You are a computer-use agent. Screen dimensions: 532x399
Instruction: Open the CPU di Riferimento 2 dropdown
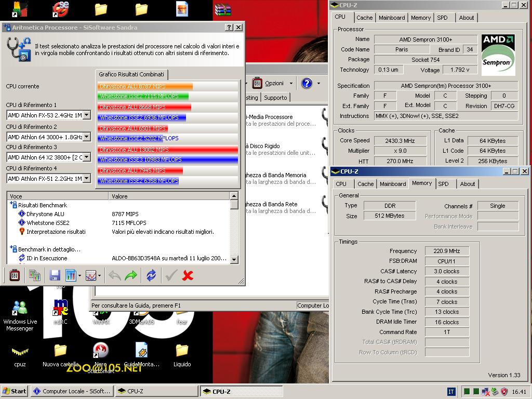[87, 137]
